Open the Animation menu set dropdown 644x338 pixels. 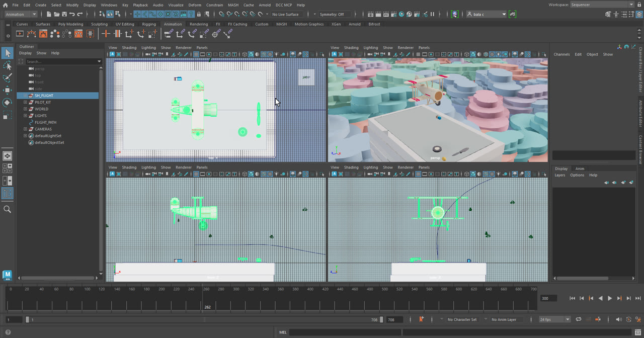pyautogui.click(x=20, y=14)
